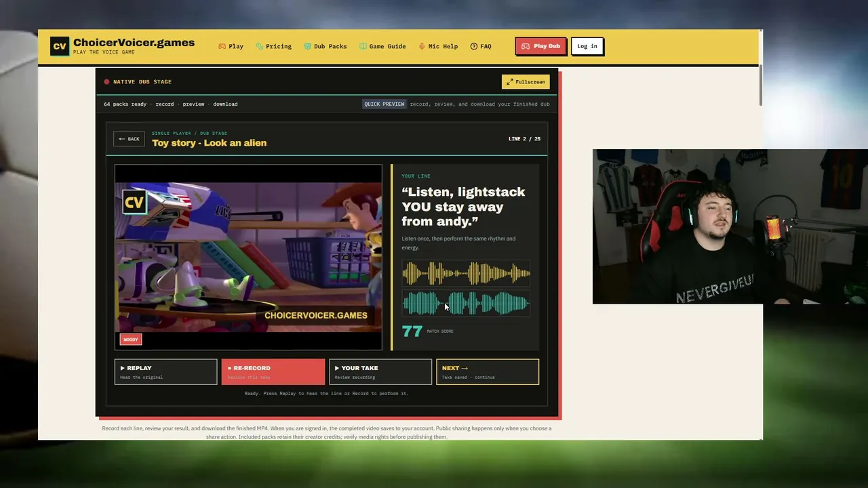
Task: Click the "Toy story - Look an alien" title
Action: pyautogui.click(x=209, y=143)
